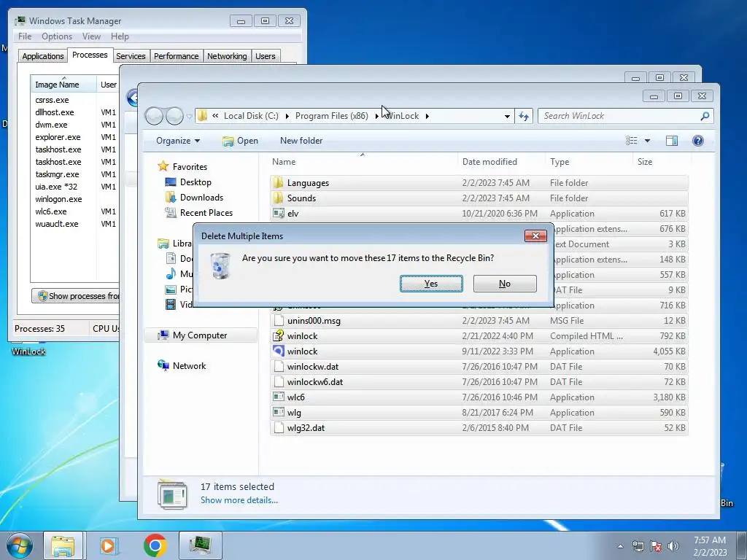Confirm deletion with the Yes button

[x=431, y=284]
